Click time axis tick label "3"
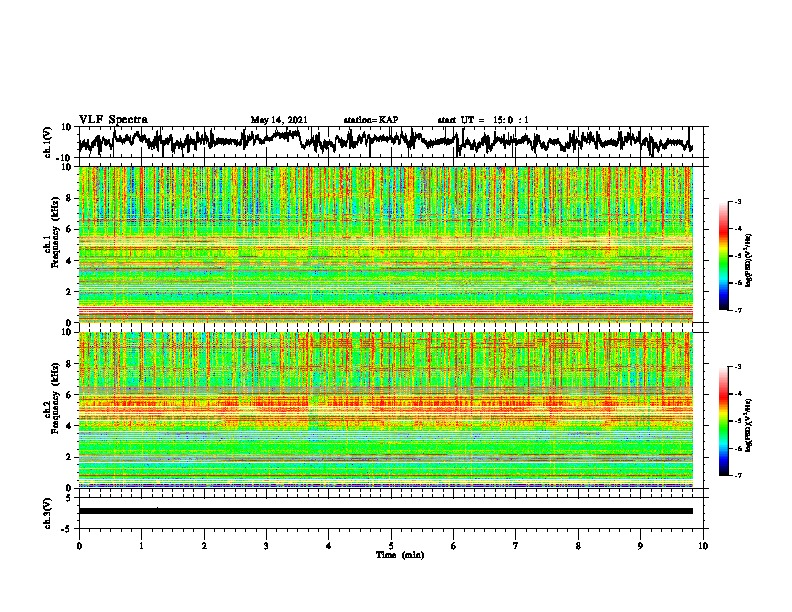This screenshot has width=792, height=612. click(266, 546)
